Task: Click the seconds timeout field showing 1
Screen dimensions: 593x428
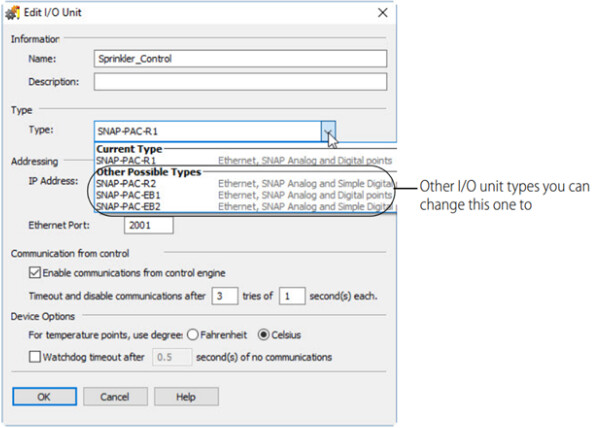Action: (292, 296)
